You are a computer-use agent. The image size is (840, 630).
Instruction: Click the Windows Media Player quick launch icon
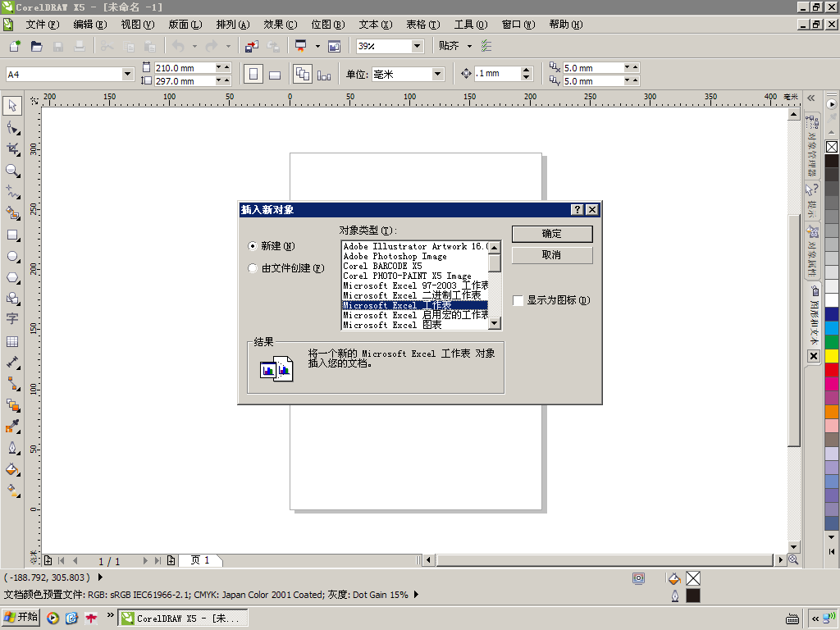click(52, 619)
